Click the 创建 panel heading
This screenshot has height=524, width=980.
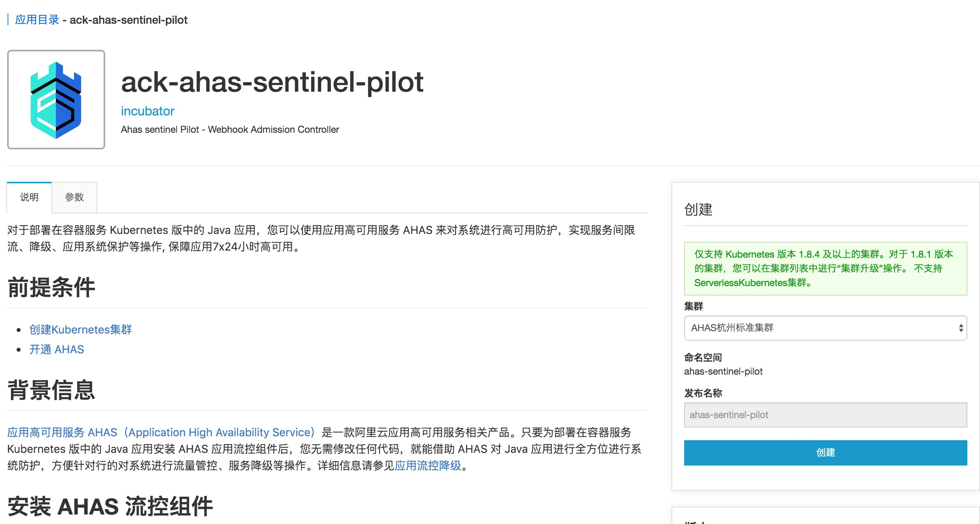pyautogui.click(x=698, y=209)
